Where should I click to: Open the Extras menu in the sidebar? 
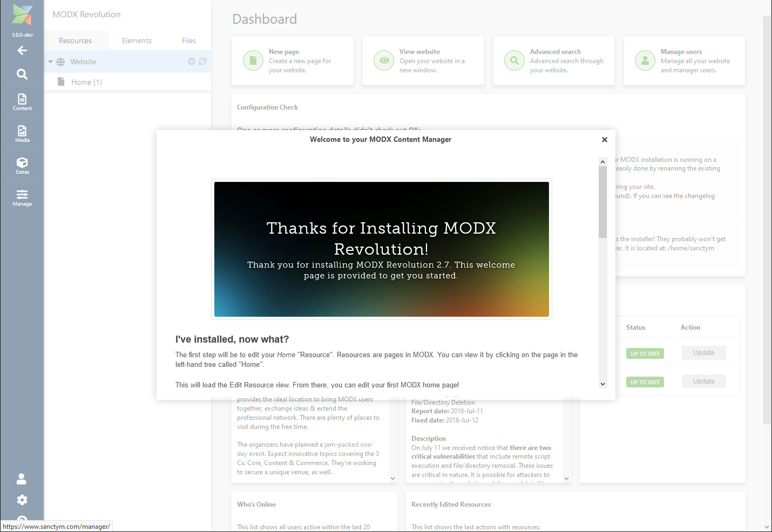click(22, 166)
